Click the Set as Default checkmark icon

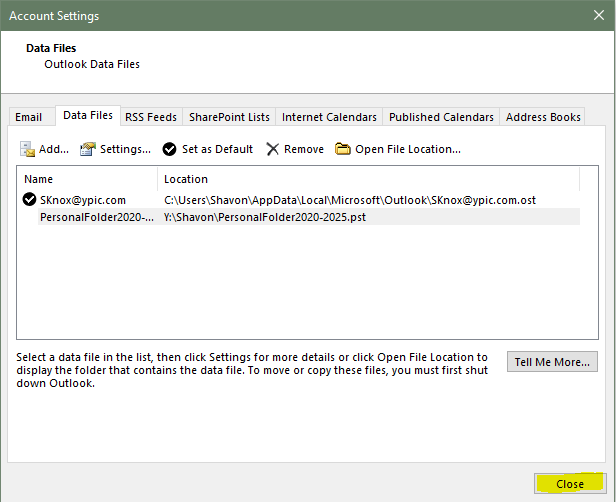pyautogui.click(x=169, y=149)
